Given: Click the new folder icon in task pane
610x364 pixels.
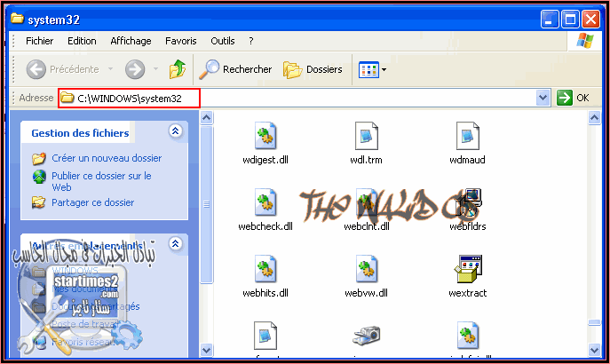Looking at the screenshot, I should [x=39, y=159].
